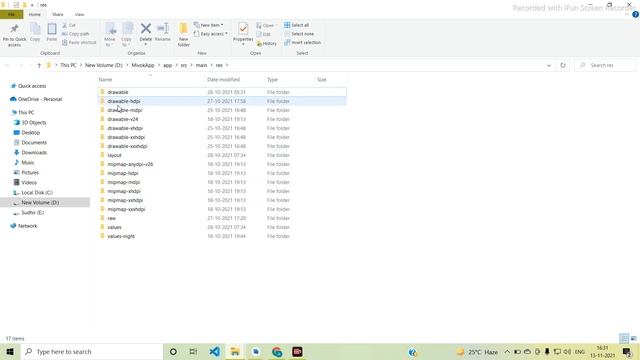Click 'main' in the address breadcrumb

tap(201, 65)
